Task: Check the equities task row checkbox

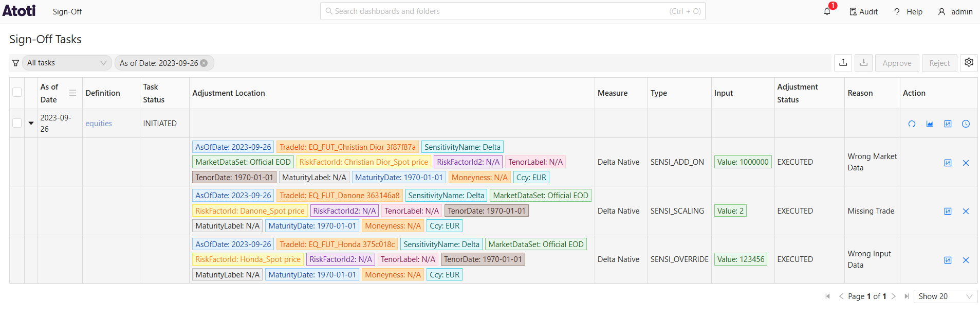Action: point(17,123)
